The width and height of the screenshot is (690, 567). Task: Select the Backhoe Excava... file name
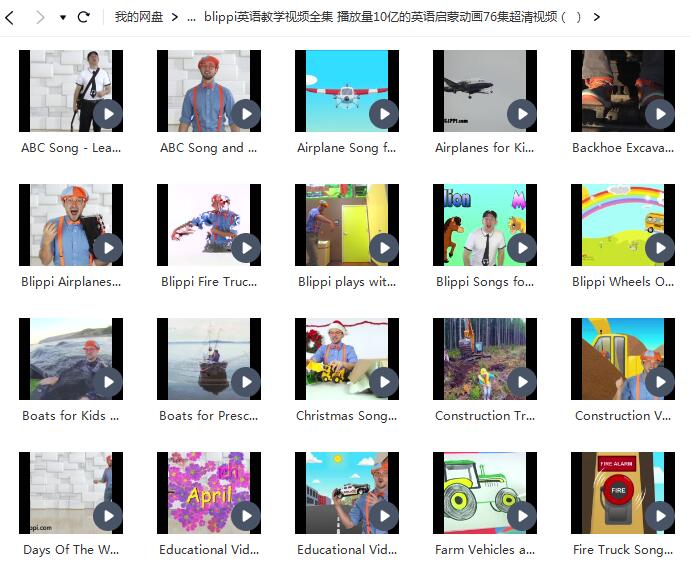point(623,148)
